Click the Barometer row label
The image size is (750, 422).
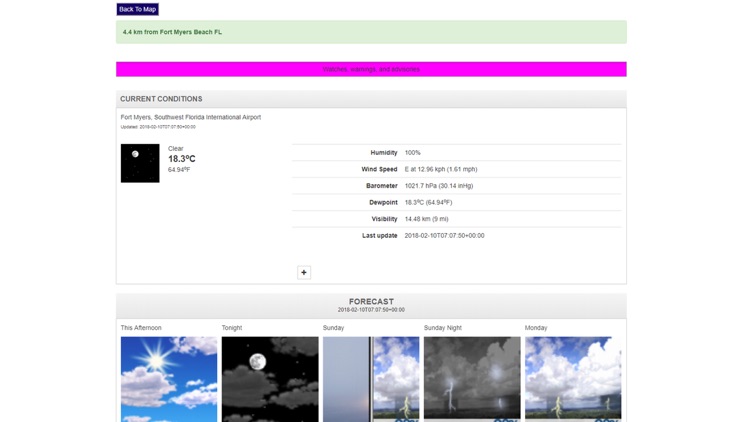(x=382, y=186)
